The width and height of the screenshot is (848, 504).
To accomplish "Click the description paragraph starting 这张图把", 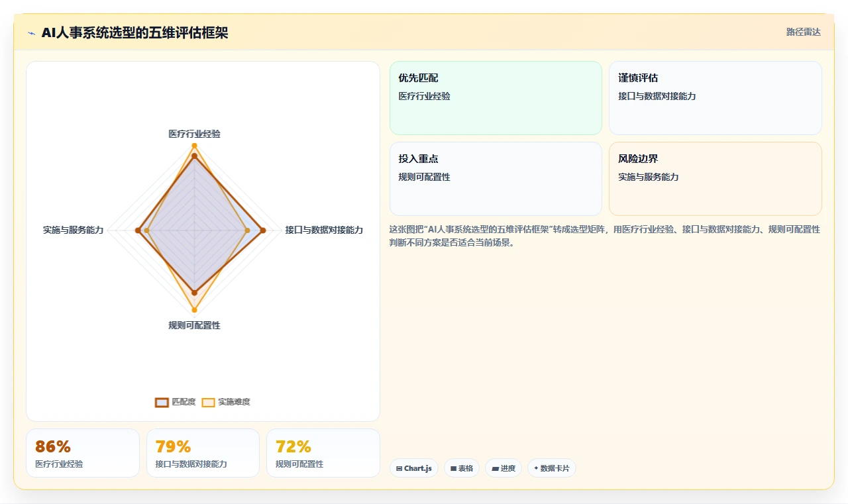I will tap(605, 236).
